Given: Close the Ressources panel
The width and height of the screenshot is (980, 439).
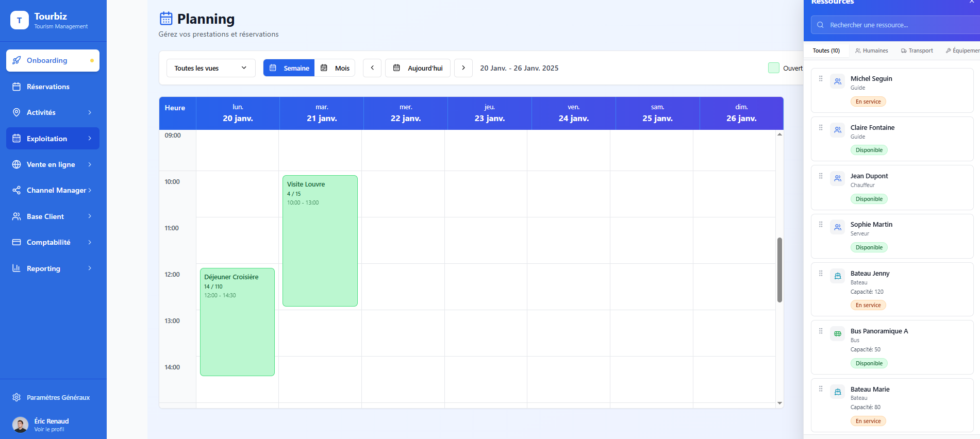Looking at the screenshot, I should tap(972, 2).
